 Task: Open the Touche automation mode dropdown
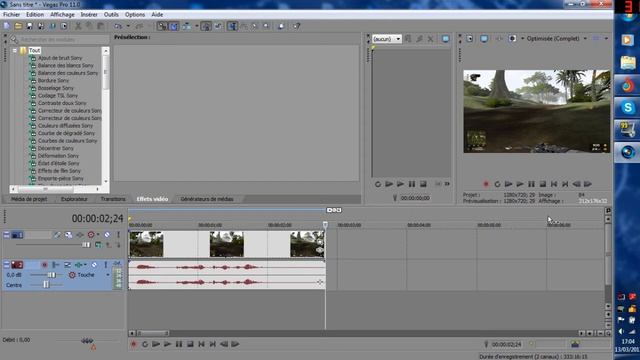click(108, 275)
